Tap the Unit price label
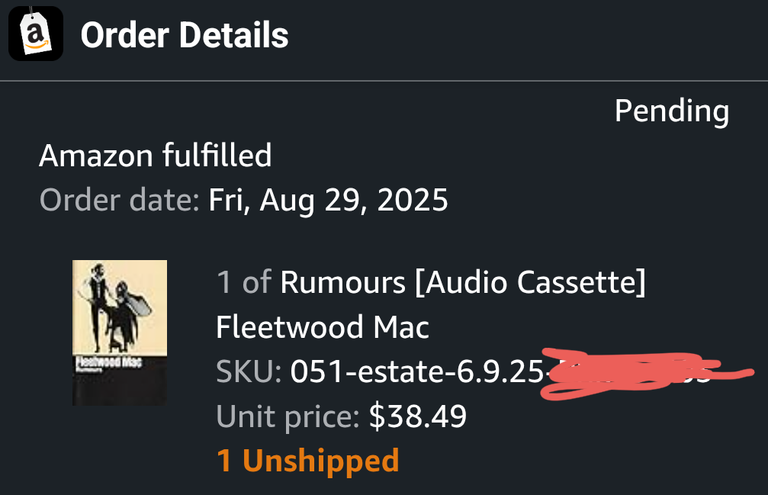768x495 pixels. [x=288, y=417]
